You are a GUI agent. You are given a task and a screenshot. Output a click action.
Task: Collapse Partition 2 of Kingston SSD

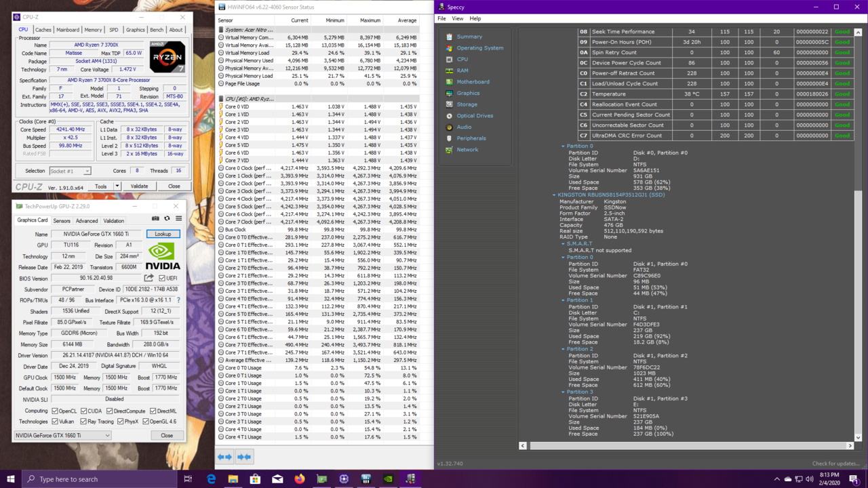coord(563,349)
